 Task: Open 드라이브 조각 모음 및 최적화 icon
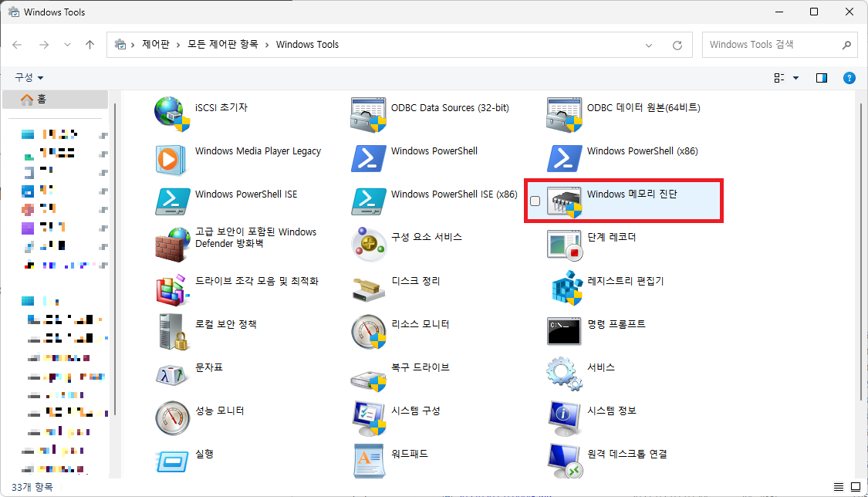(x=172, y=289)
